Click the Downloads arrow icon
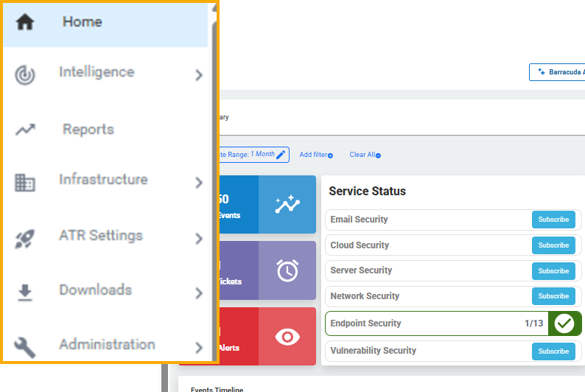The image size is (585, 392). coord(25,293)
